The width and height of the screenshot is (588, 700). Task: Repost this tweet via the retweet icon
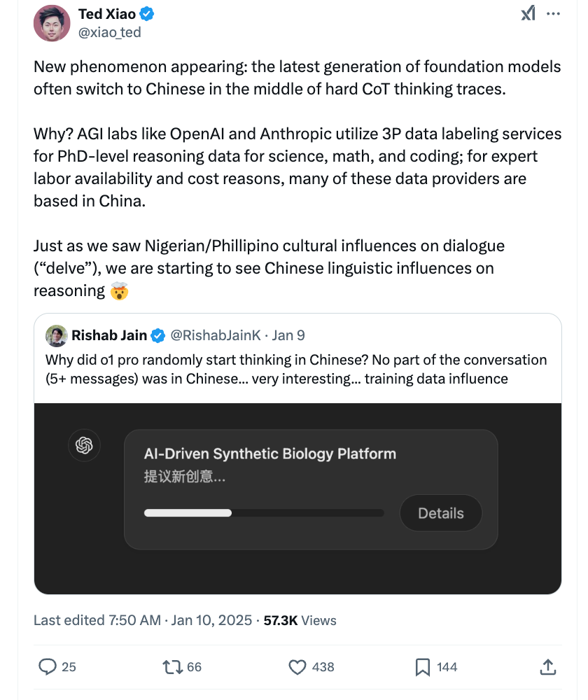click(x=172, y=667)
